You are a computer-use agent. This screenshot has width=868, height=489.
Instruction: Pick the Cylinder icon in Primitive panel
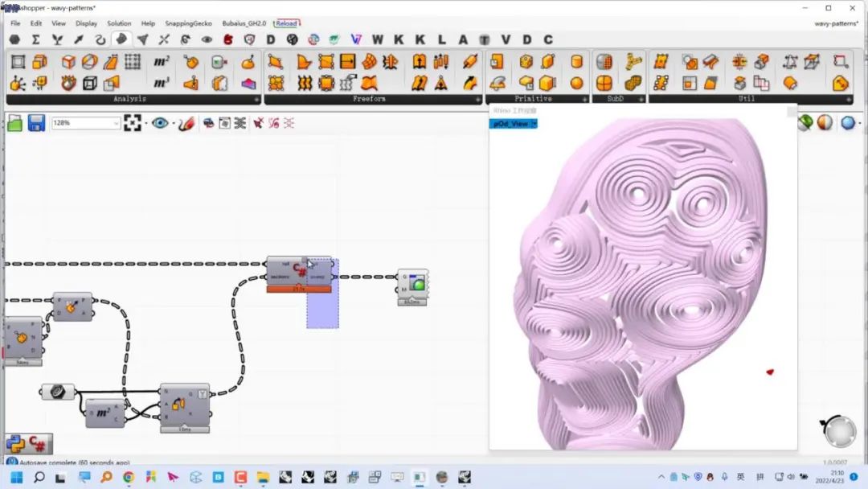pos(576,61)
